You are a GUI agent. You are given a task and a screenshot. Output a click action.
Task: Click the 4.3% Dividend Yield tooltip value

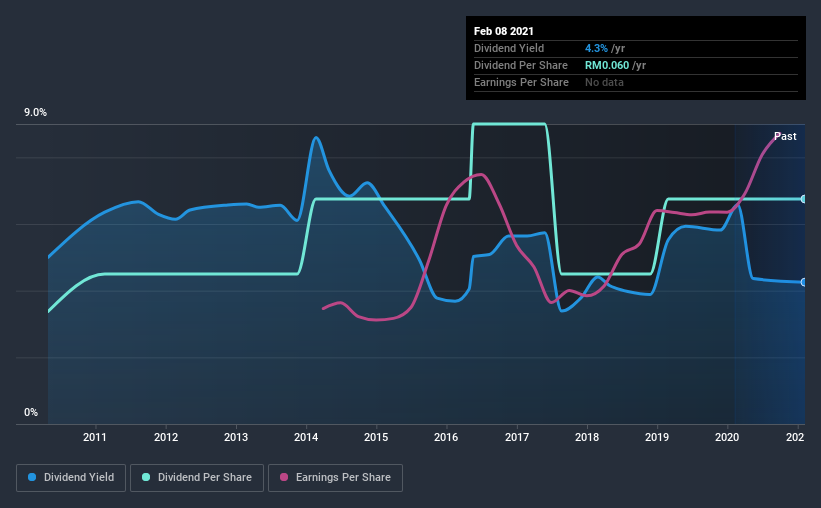click(x=596, y=48)
